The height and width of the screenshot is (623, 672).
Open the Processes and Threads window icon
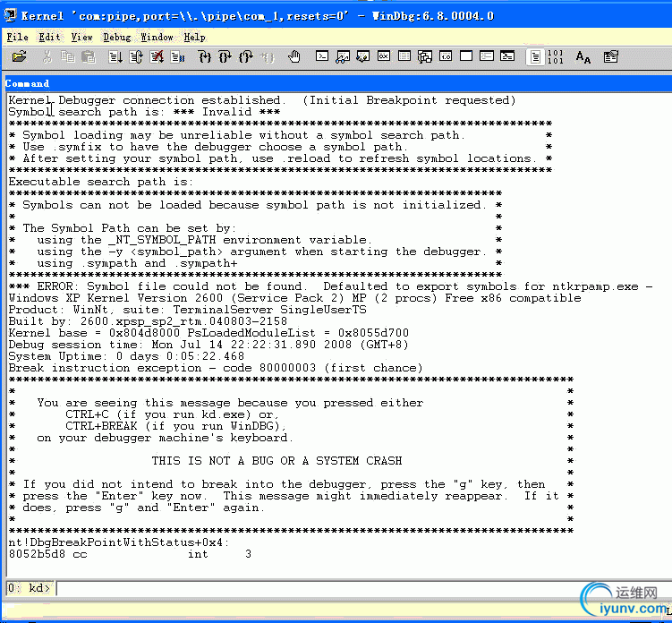pos(487,56)
